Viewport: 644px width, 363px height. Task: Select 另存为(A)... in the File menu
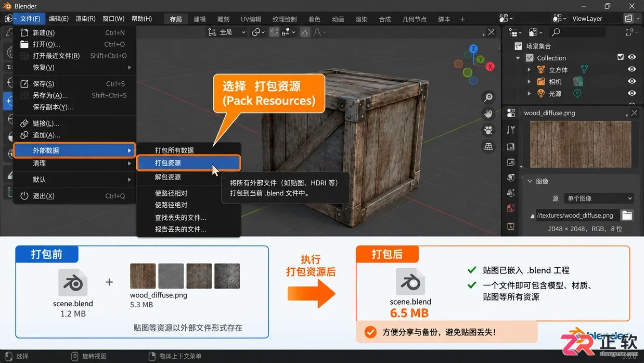pos(75,95)
